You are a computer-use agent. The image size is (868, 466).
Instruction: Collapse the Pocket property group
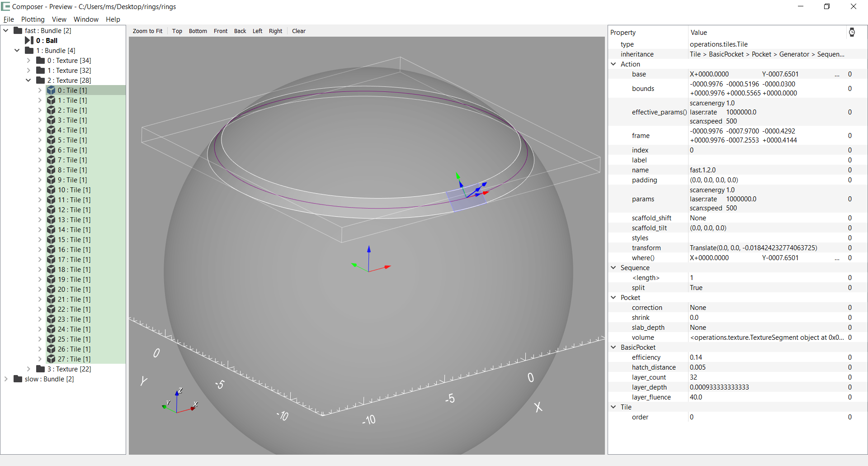[x=613, y=297]
